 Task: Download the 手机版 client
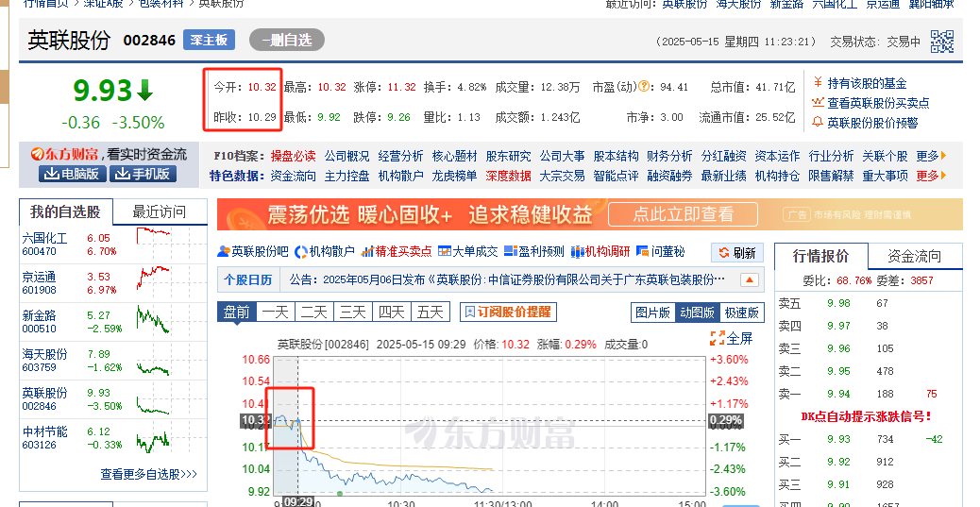click(x=144, y=174)
